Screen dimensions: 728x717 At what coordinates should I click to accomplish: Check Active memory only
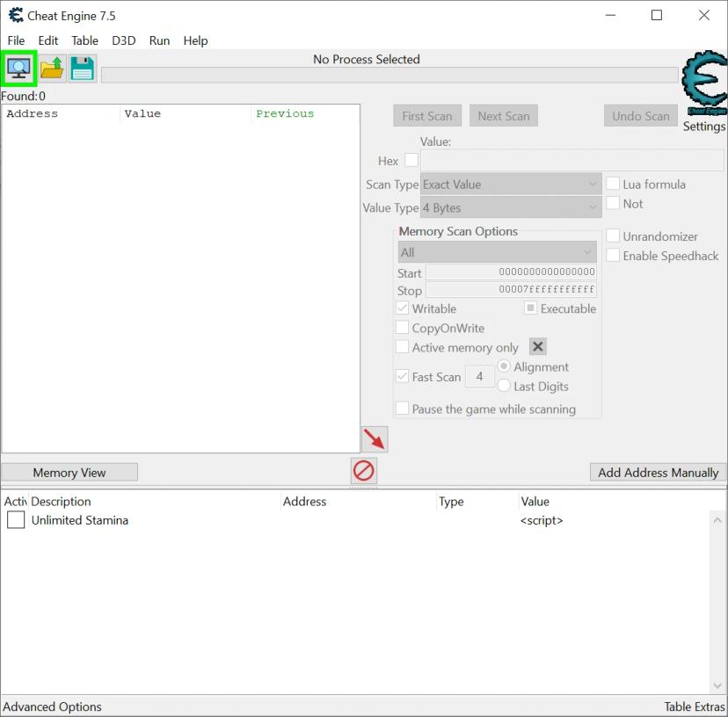coord(402,347)
